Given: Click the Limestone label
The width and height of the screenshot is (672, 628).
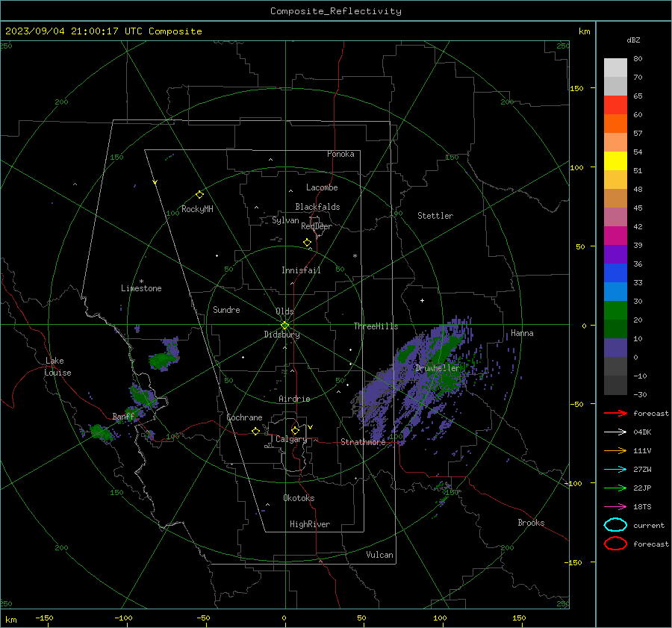Looking at the screenshot, I should [x=141, y=288].
